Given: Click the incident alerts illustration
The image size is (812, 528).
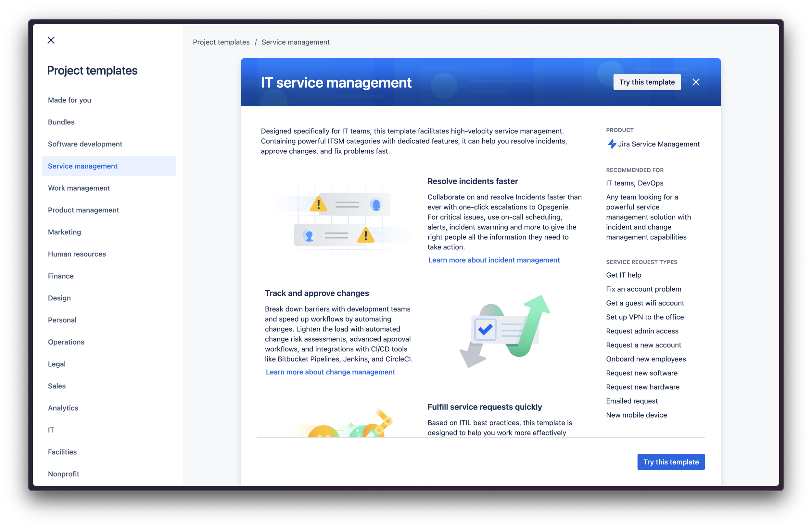Looking at the screenshot, I should tap(342, 219).
